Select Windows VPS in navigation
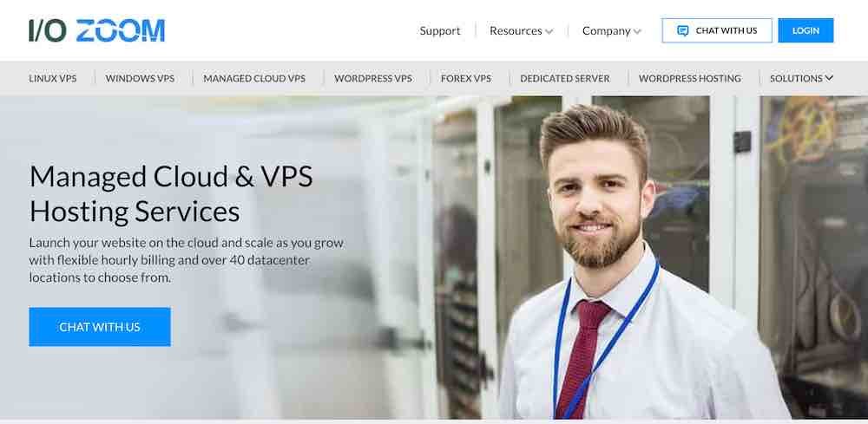The image size is (868, 424). pos(140,78)
